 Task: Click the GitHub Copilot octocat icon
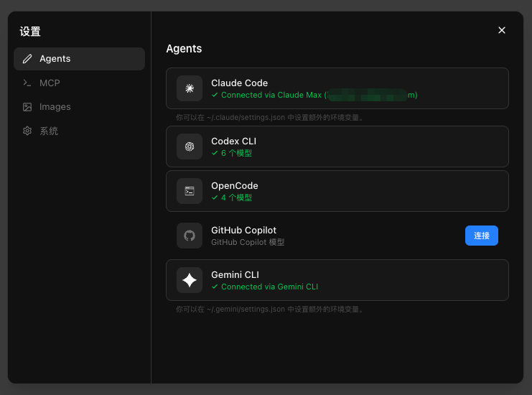(190, 236)
